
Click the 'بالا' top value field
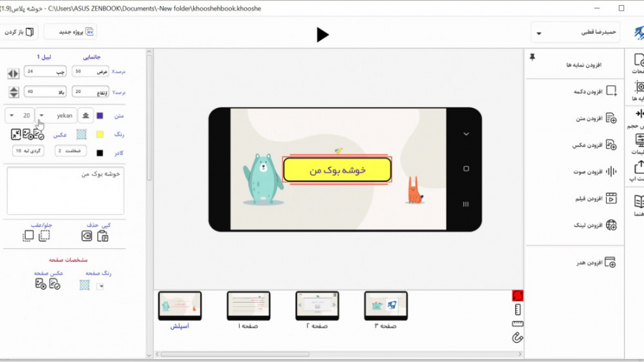tap(45, 92)
